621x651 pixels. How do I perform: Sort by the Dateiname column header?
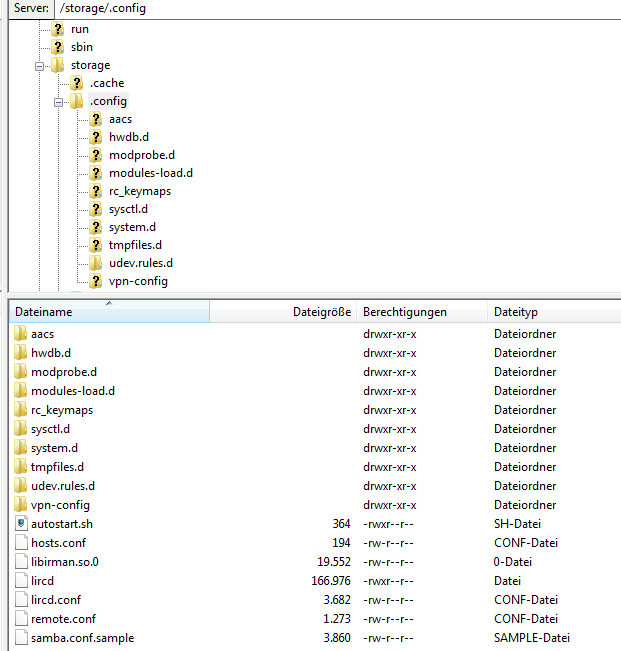(109, 311)
